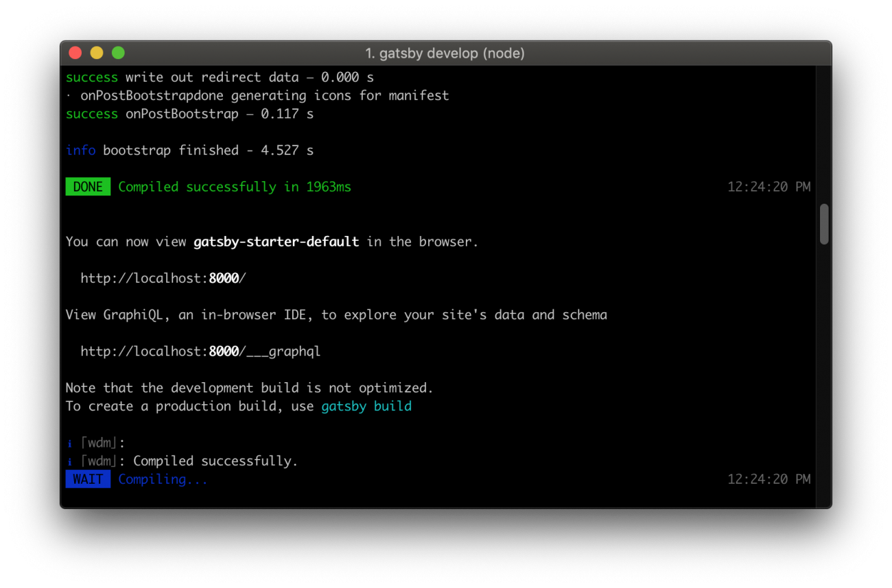Click 'Note that the development build is not optimized.'
Image resolution: width=892 pixels, height=588 pixels.
(x=250, y=388)
